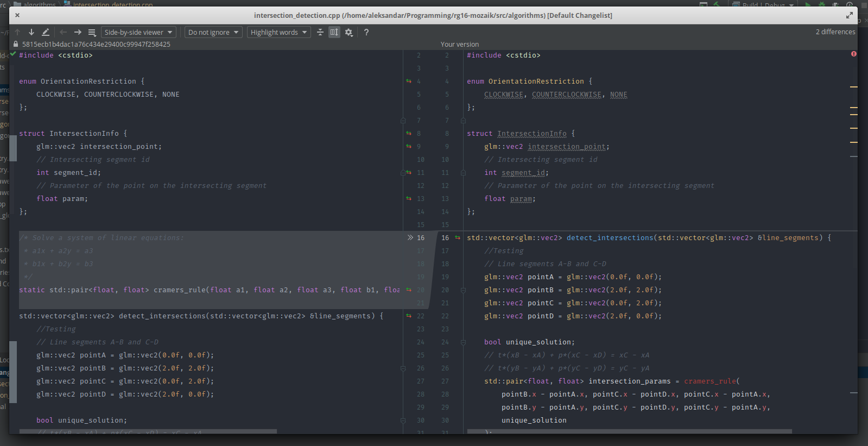The height and width of the screenshot is (446, 868).
Task: Click green checkmark inspection indicator in left pane
Action: click(14, 54)
